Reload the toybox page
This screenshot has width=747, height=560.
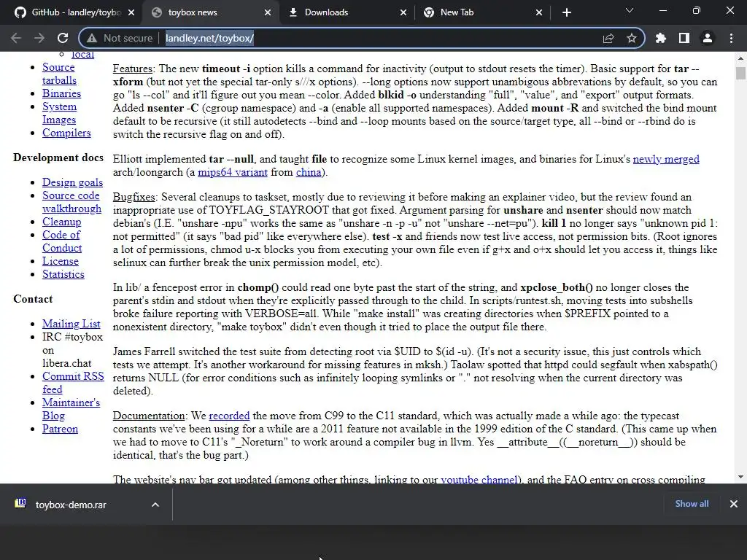63,38
